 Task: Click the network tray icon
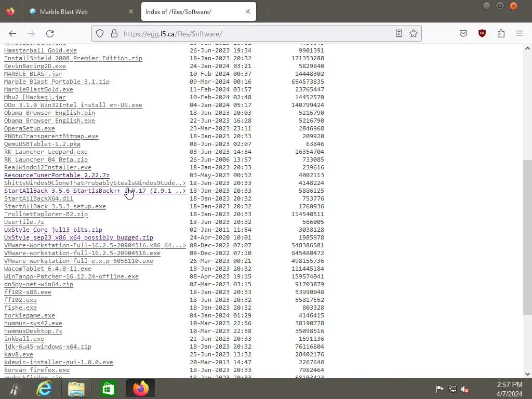[453, 389]
